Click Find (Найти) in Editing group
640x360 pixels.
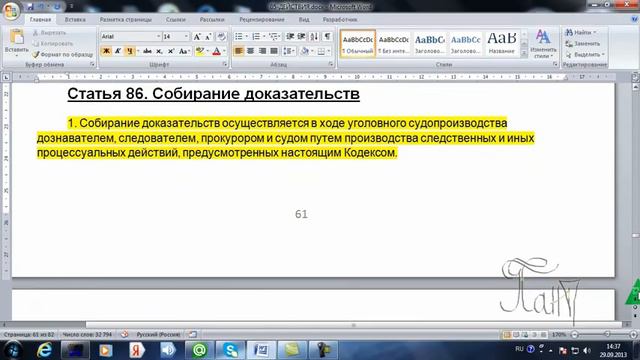pyautogui.click(x=581, y=32)
